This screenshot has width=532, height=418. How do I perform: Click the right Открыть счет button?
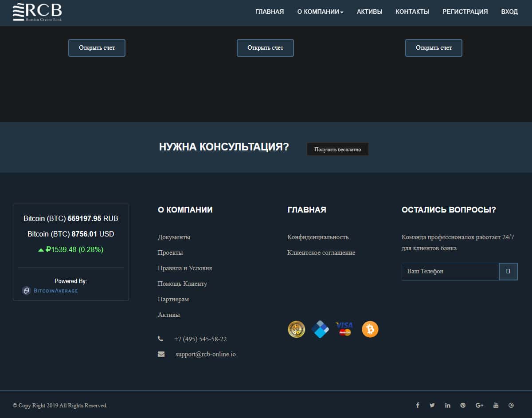434,48
